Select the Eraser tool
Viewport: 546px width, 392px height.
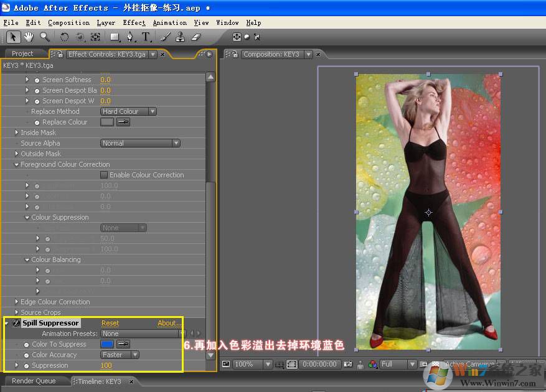196,37
